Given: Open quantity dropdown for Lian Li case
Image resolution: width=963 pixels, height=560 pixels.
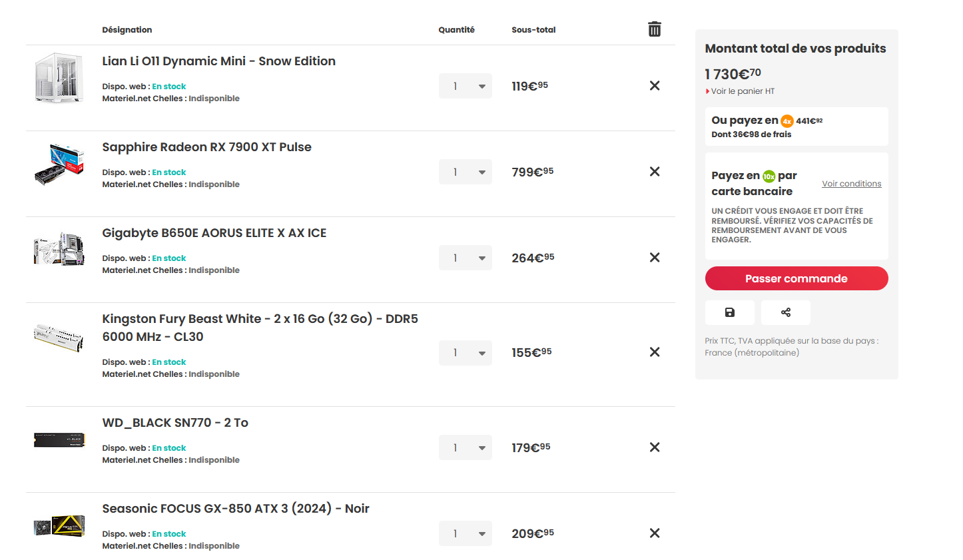Looking at the screenshot, I should point(466,86).
